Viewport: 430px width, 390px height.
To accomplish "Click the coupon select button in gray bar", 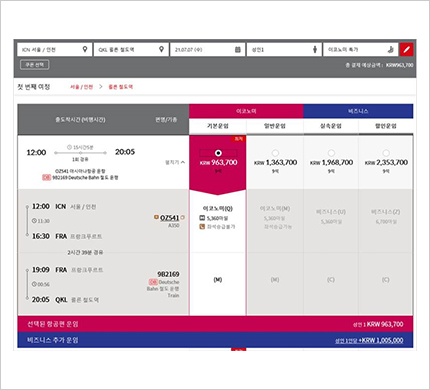I will pyautogui.click(x=35, y=65).
